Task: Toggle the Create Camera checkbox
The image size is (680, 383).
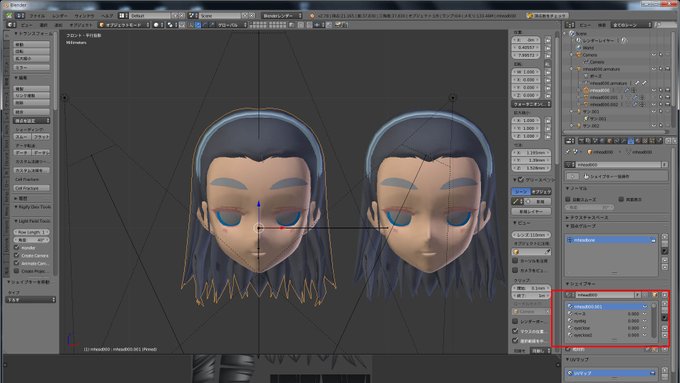Action: pyautogui.click(x=16, y=255)
